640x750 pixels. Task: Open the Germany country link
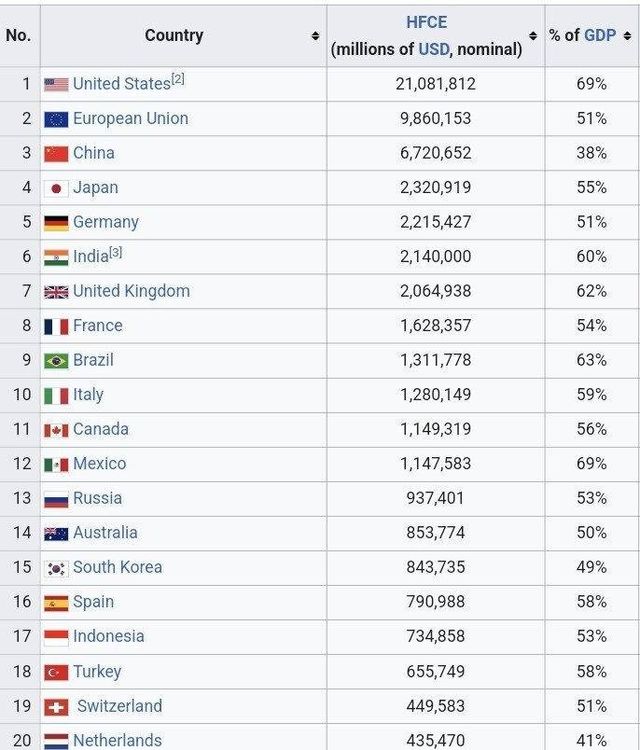click(105, 222)
